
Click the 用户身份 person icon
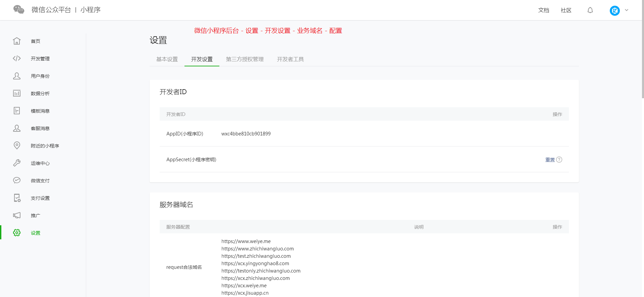[x=17, y=76]
